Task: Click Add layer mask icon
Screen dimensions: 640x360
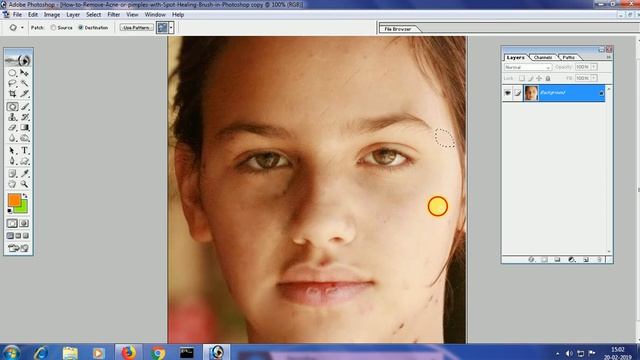Action: (x=544, y=260)
